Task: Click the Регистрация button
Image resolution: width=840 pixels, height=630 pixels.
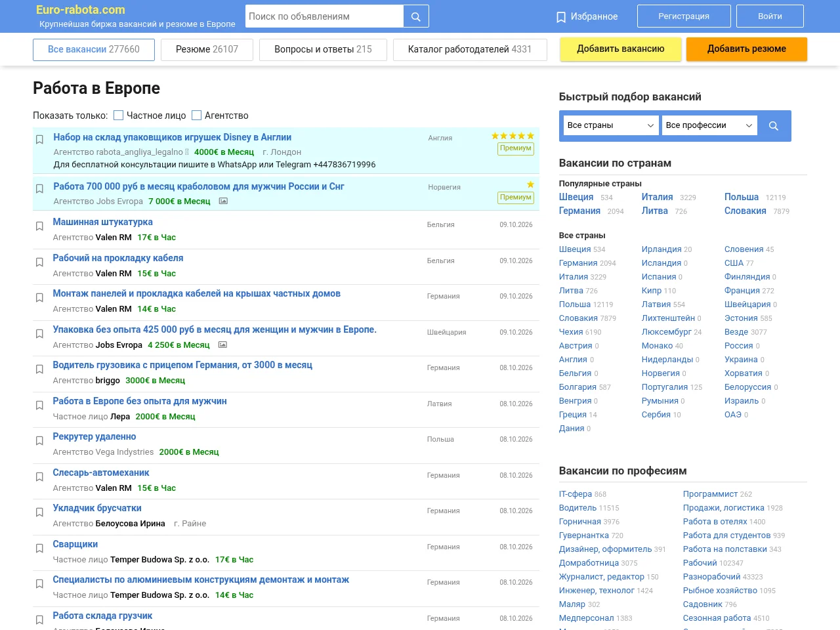Action: click(x=684, y=16)
